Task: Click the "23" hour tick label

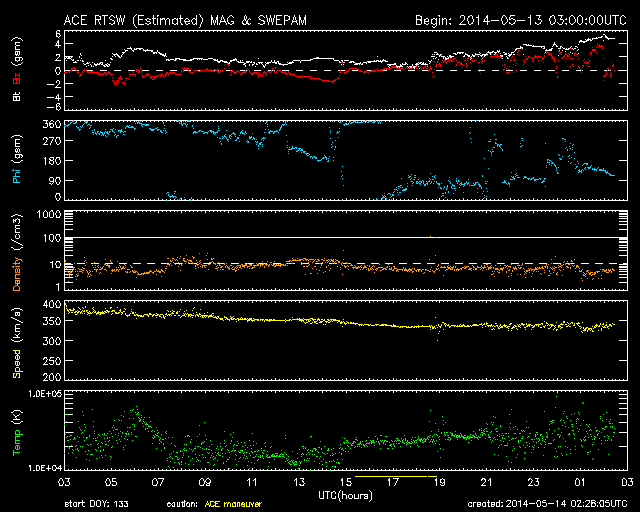Action: click(533, 483)
